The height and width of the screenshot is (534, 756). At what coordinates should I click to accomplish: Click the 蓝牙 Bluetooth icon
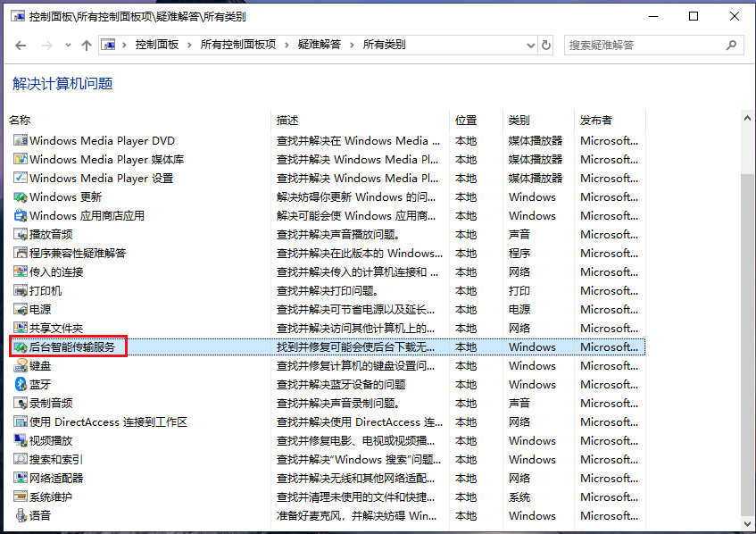click(x=21, y=385)
